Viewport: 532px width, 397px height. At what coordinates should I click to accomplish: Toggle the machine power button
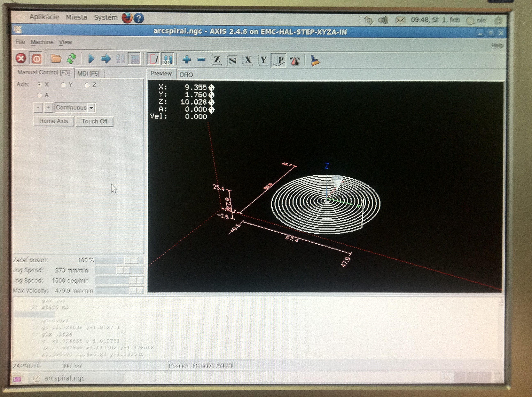tap(36, 58)
